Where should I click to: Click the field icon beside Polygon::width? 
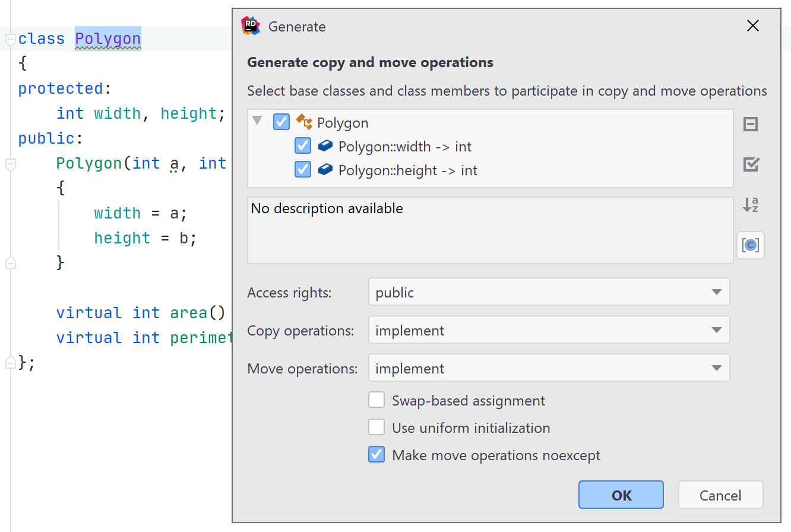click(x=325, y=145)
